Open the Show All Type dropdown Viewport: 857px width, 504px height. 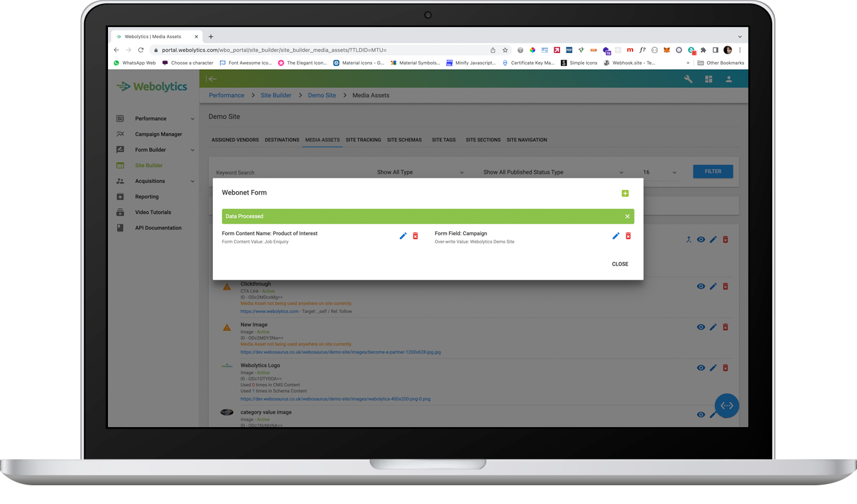420,173
